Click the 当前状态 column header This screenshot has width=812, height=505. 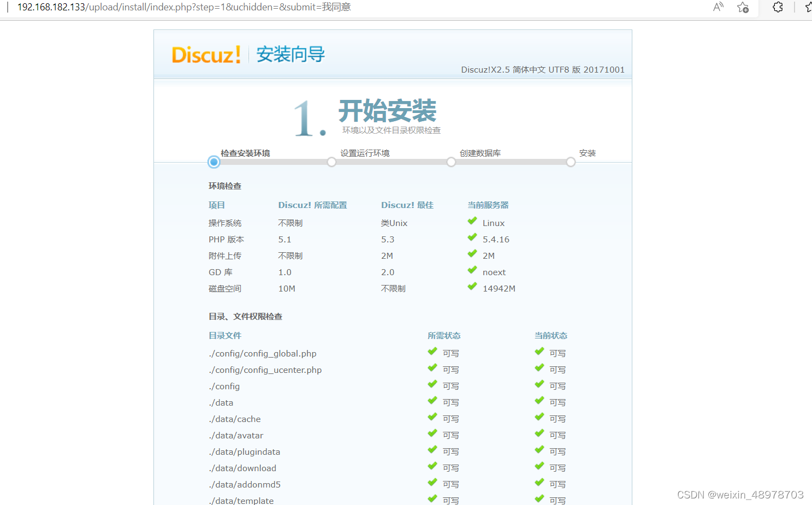(x=551, y=336)
